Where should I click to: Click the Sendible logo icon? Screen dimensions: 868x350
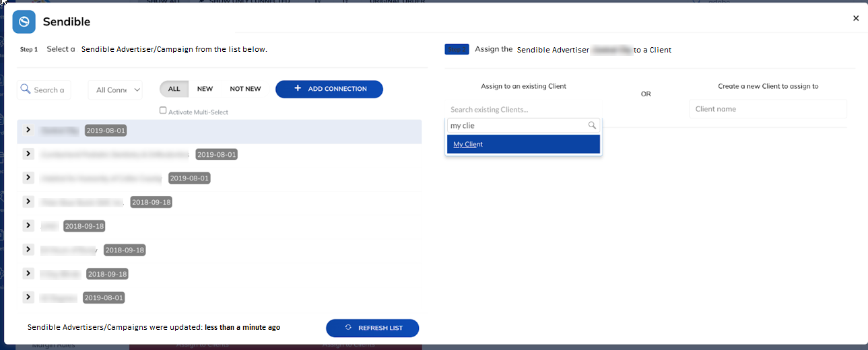point(24,22)
